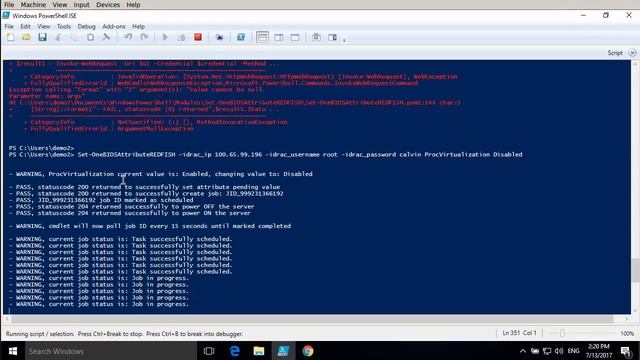Click the Undo arrow icon
The image size is (640, 360).
click(x=128, y=37)
